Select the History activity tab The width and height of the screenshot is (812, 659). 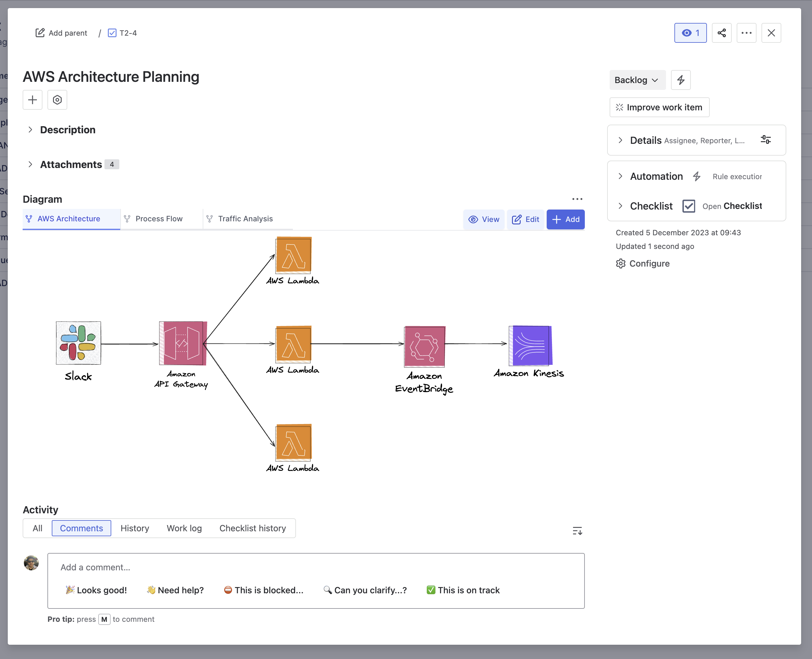coord(135,528)
